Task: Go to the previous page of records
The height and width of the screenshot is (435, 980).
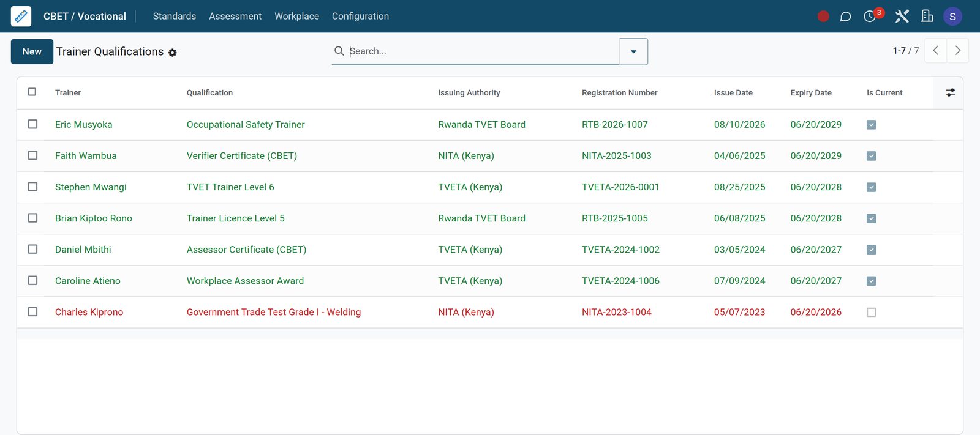Action: (935, 51)
